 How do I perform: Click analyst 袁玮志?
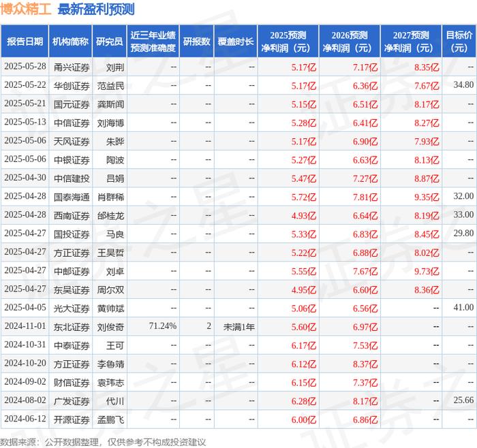tap(110, 382)
